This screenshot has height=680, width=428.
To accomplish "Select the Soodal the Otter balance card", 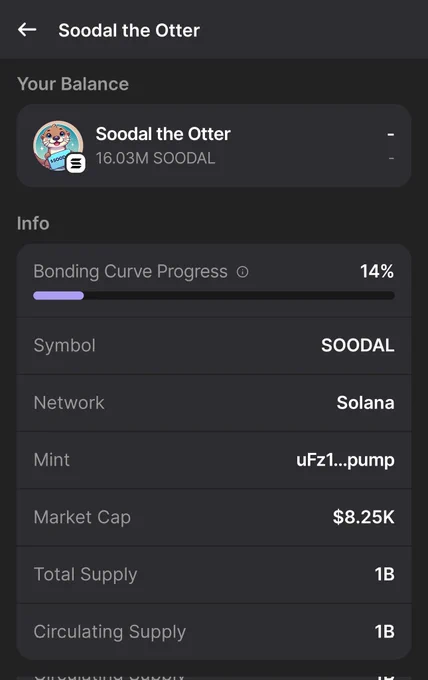I will pyautogui.click(x=214, y=146).
